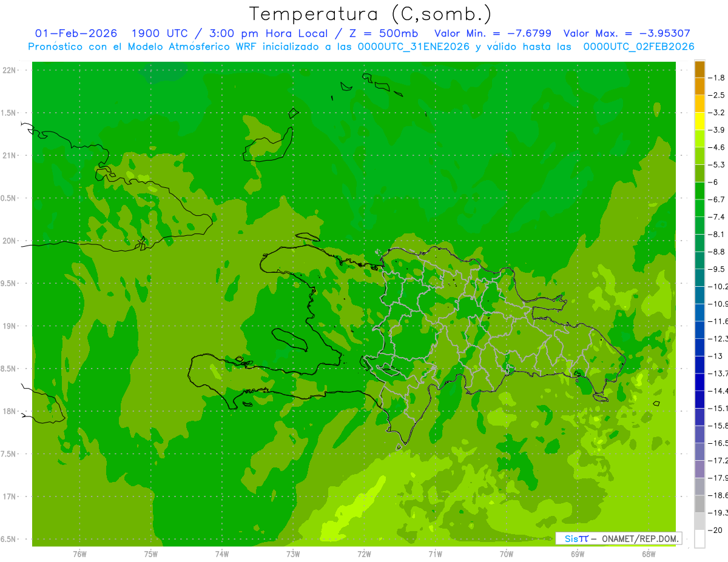Click the 'Temperatura (C,somb.)' title

pyautogui.click(x=370, y=14)
